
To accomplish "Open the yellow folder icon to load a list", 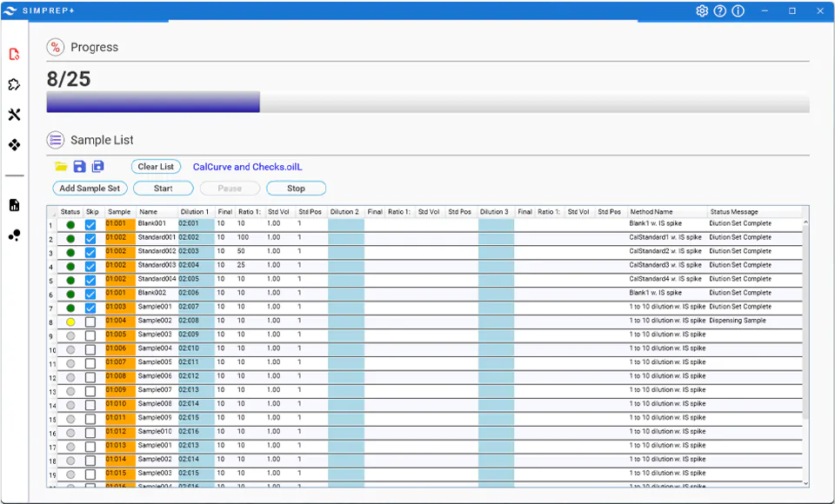I will pos(59,166).
